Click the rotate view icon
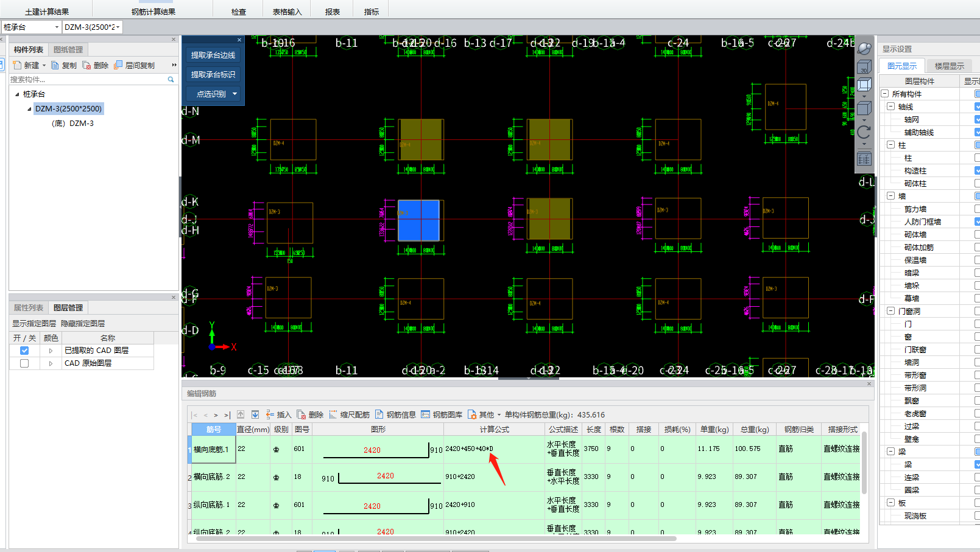The width and height of the screenshot is (980, 552). pos(864,133)
